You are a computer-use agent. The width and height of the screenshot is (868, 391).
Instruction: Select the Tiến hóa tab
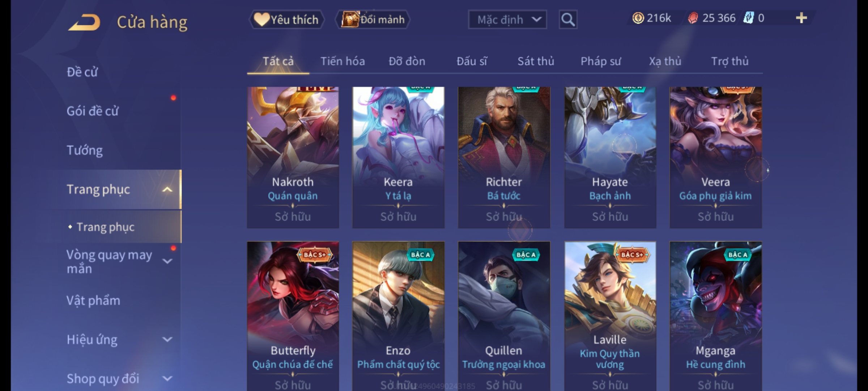click(342, 61)
